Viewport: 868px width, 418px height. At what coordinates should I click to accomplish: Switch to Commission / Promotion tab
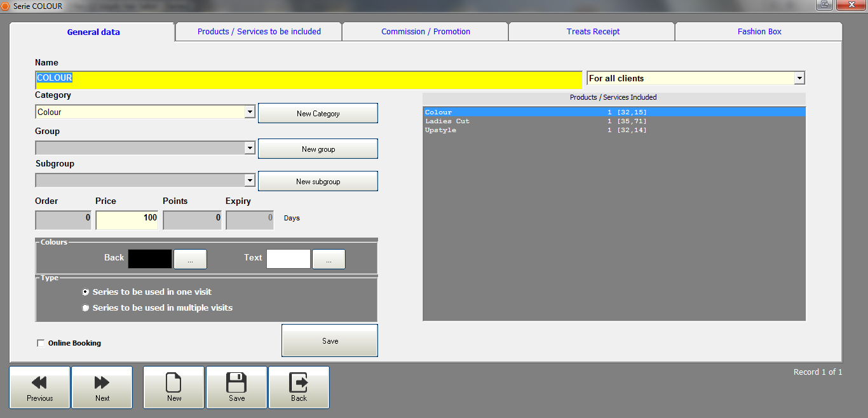pyautogui.click(x=426, y=32)
